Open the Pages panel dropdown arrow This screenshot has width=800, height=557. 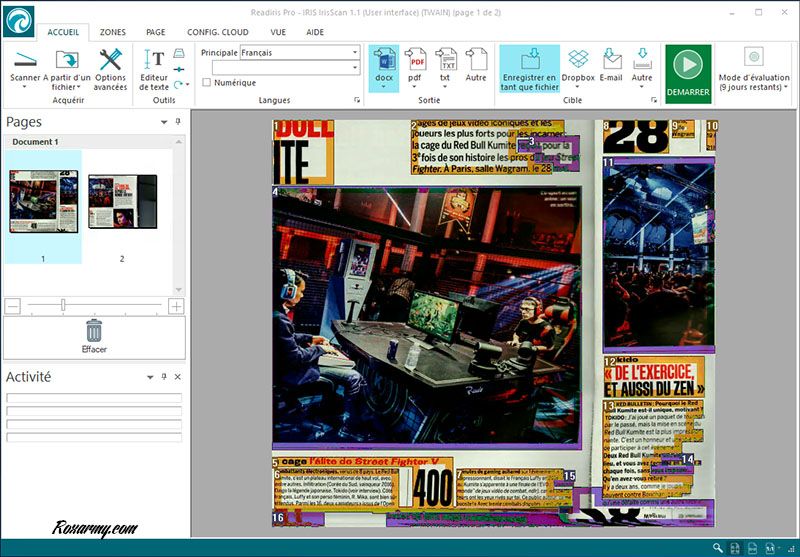pos(164,122)
